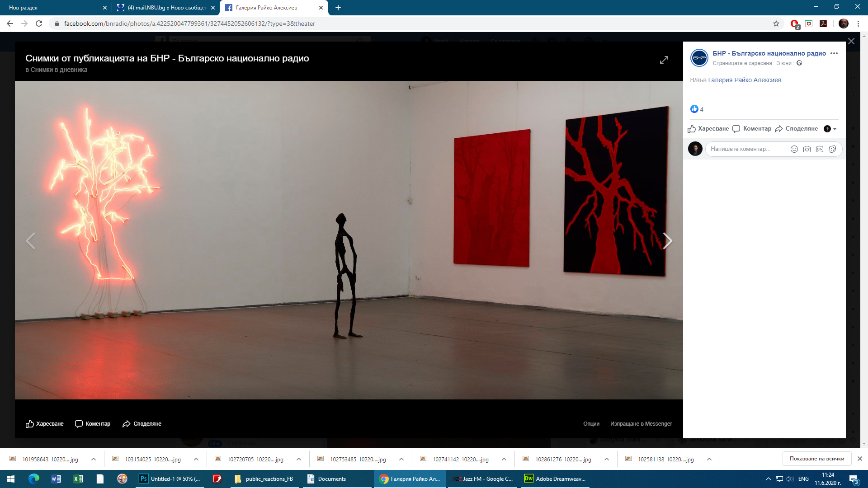This screenshot has width=868, height=488.
Task: Comment via the bottom bar Коментар button
Action: pyautogui.click(x=93, y=424)
